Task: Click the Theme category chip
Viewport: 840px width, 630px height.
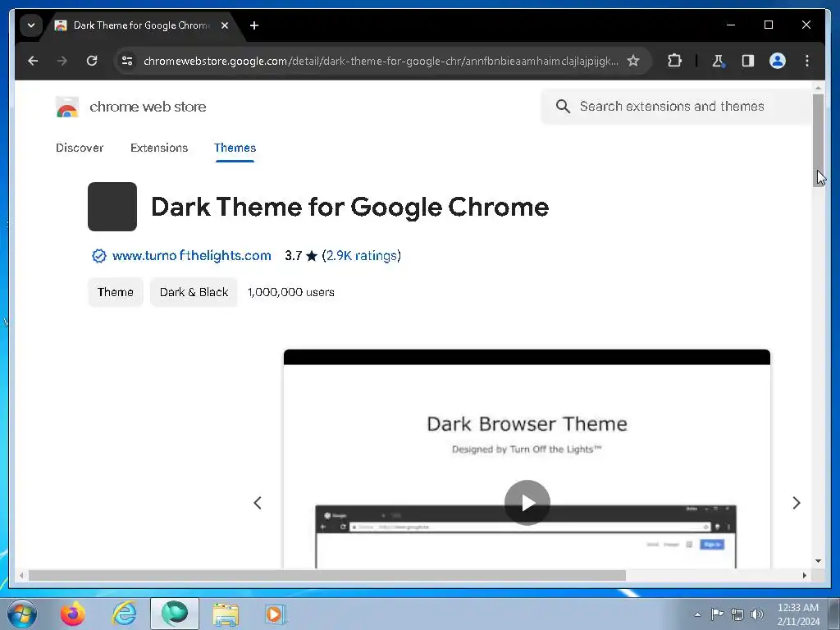Action: [x=115, y=292]
